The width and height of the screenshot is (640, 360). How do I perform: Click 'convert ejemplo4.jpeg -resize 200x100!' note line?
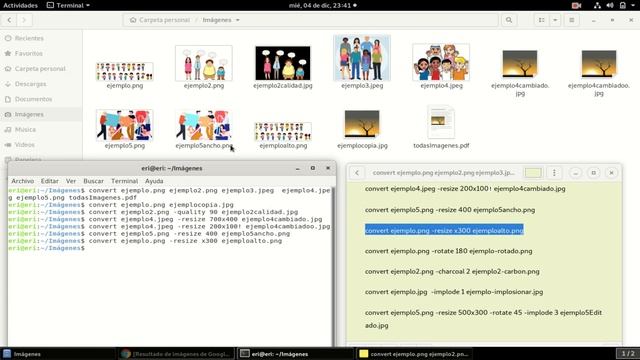(465, 189)
